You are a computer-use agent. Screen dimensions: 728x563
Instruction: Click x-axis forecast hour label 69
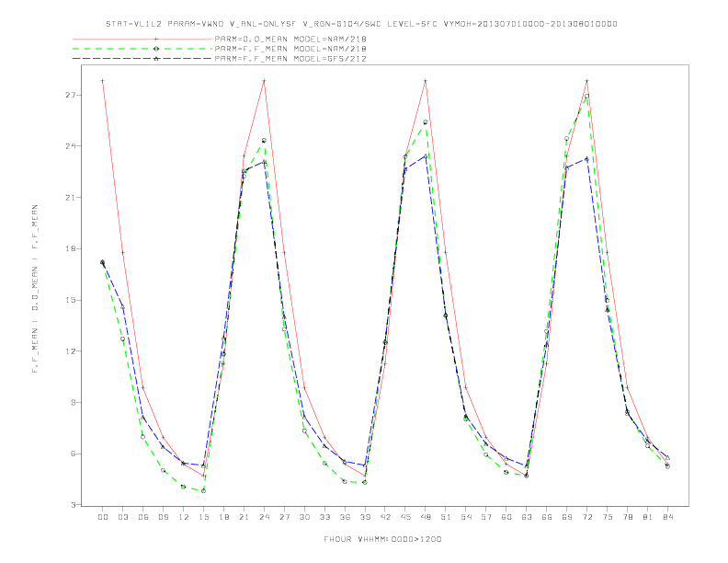click(x=567, y=517)
